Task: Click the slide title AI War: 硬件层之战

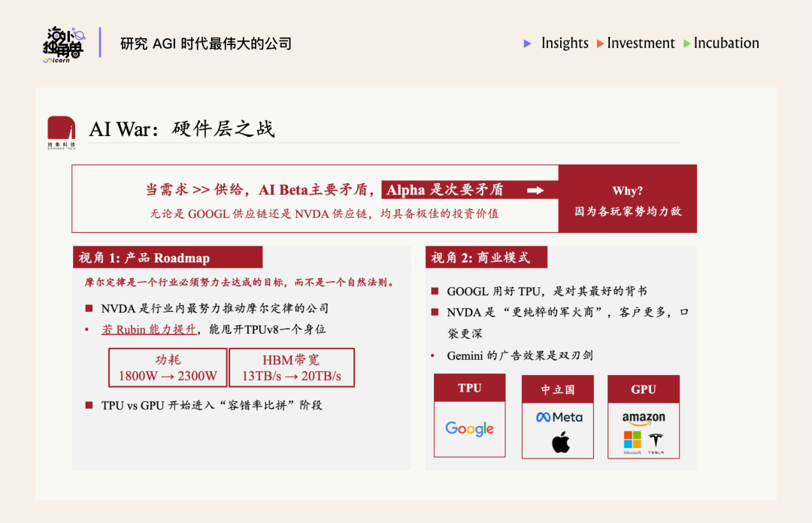Action: click(x=182, y=128)
